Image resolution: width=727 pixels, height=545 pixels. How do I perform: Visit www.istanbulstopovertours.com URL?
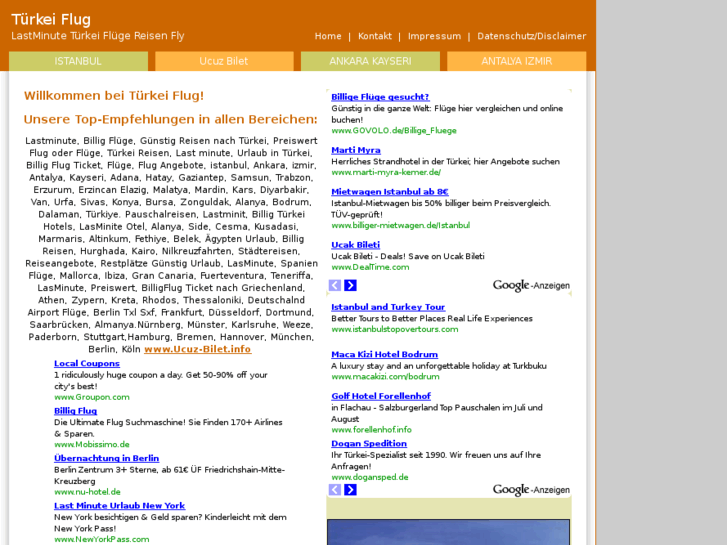tap(395, 329)
